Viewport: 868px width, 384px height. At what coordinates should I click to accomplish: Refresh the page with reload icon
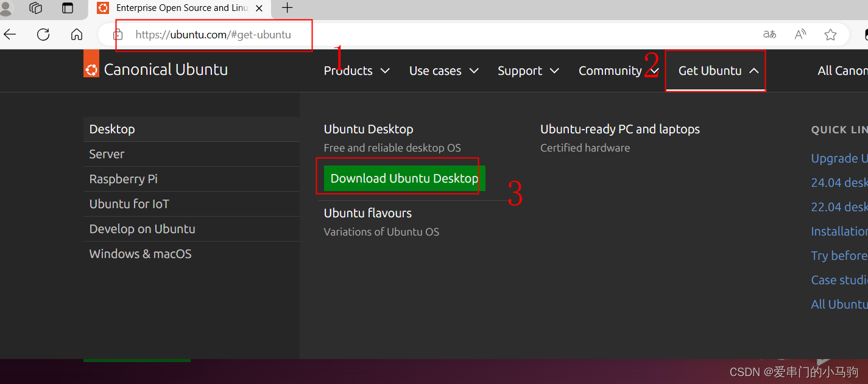(43, 35)
